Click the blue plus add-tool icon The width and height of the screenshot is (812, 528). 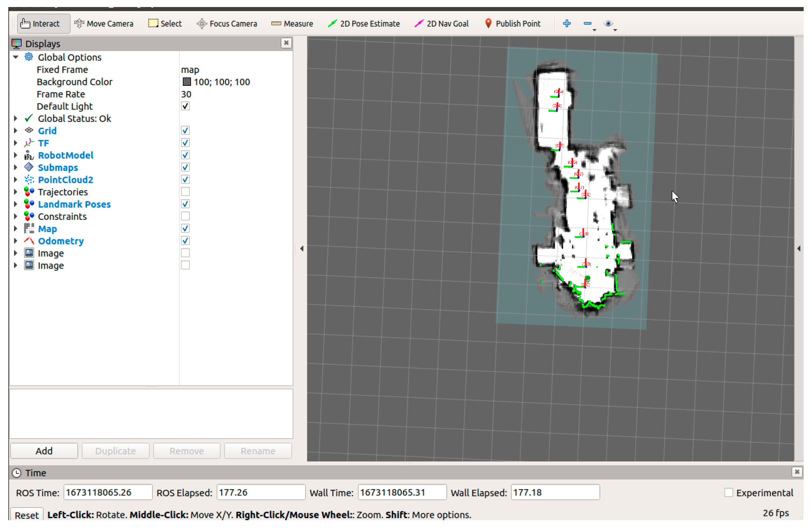click(567, 23)
